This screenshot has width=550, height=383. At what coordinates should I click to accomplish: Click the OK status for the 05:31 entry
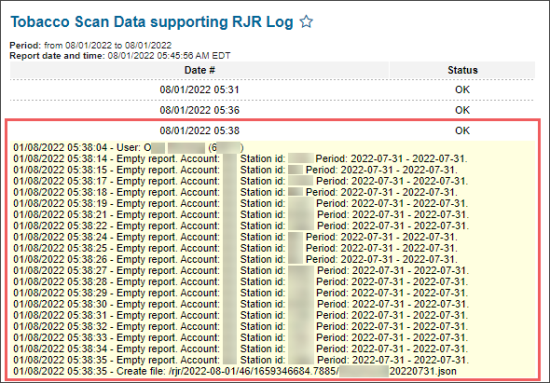(x=462, y=90)
